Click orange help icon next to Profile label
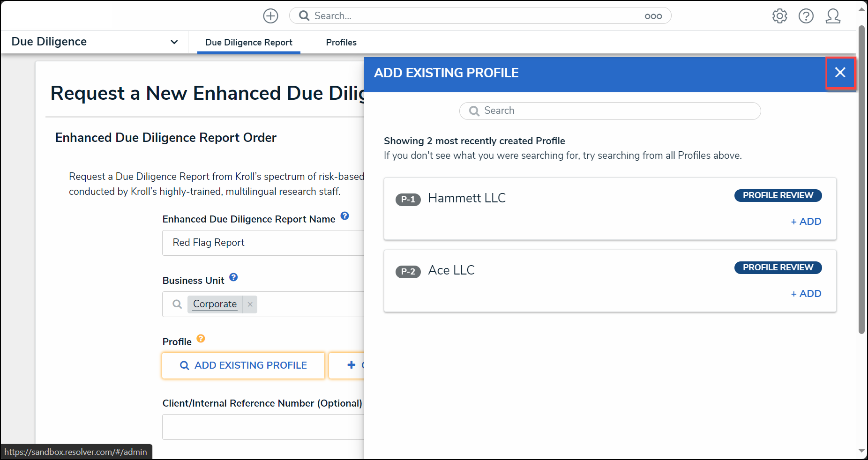This screenshot has width=868, height=460. 201,339
